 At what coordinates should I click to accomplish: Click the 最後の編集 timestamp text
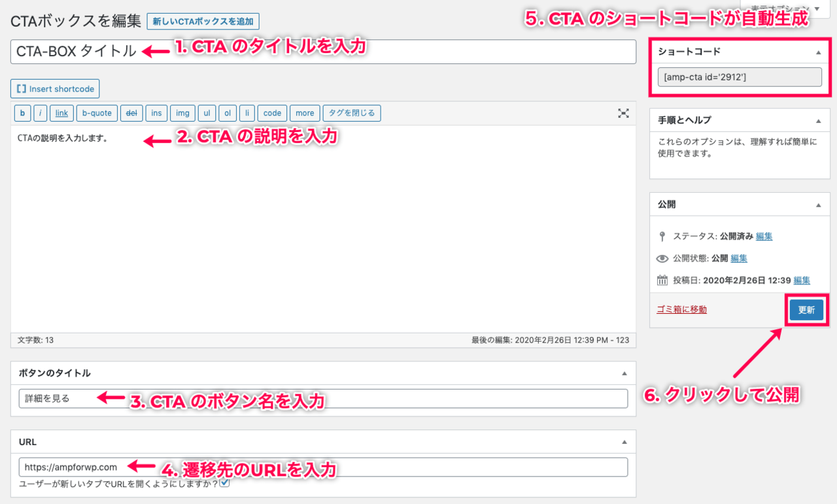pyautogui.click(x=550, y=340)
